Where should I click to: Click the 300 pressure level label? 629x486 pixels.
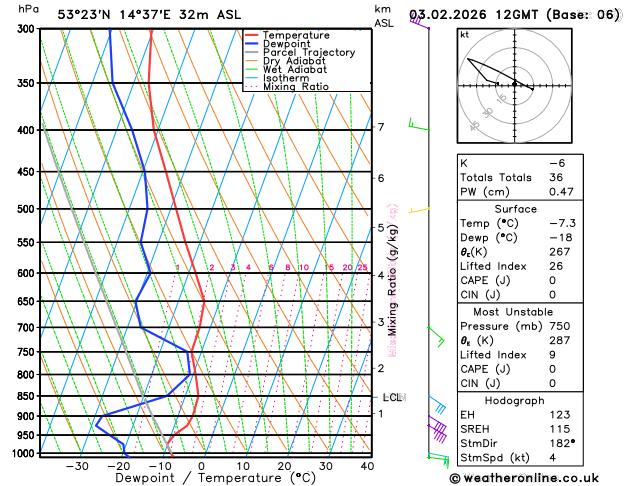tap(28, 28)
